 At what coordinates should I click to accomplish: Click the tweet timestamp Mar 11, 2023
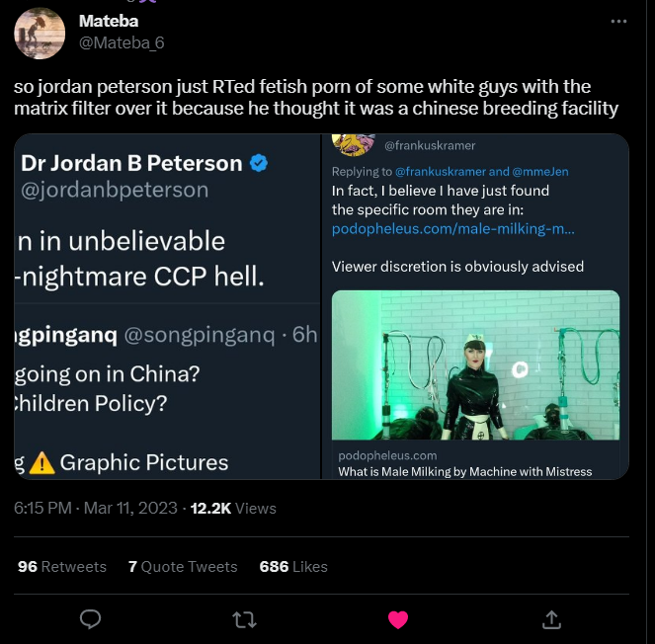pyautogui.click(x=130, y=508)
